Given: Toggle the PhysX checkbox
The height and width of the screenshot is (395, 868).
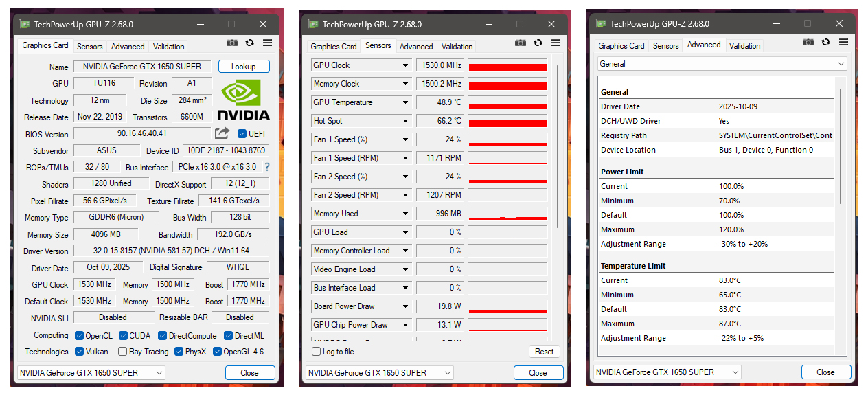Looking at the screenshot, I should (x=179, y=352).
